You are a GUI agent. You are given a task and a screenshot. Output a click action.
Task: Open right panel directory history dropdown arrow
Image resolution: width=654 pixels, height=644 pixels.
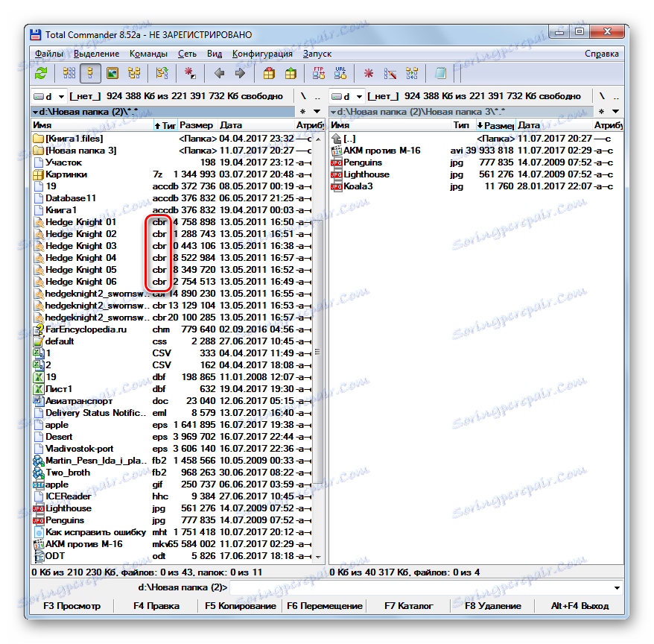click(615, 112)
